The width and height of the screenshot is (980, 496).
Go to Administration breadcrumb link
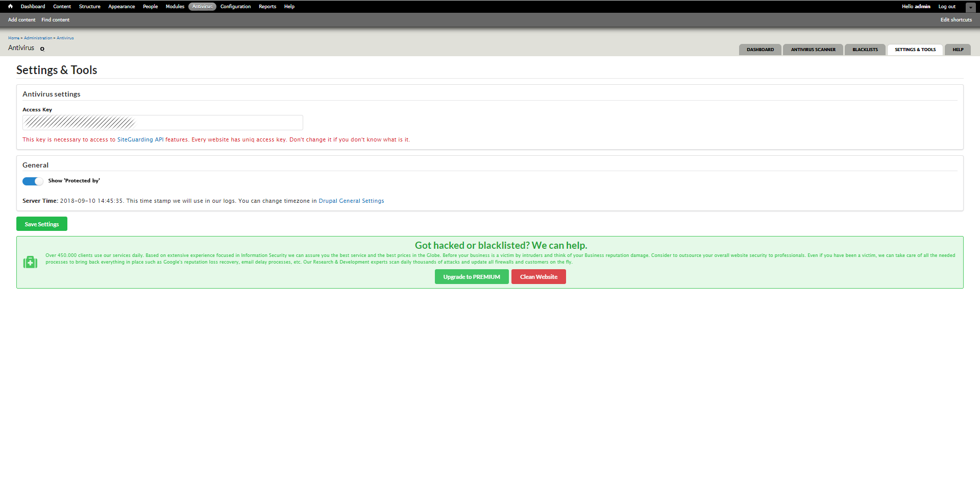click(x=38, y=38)
